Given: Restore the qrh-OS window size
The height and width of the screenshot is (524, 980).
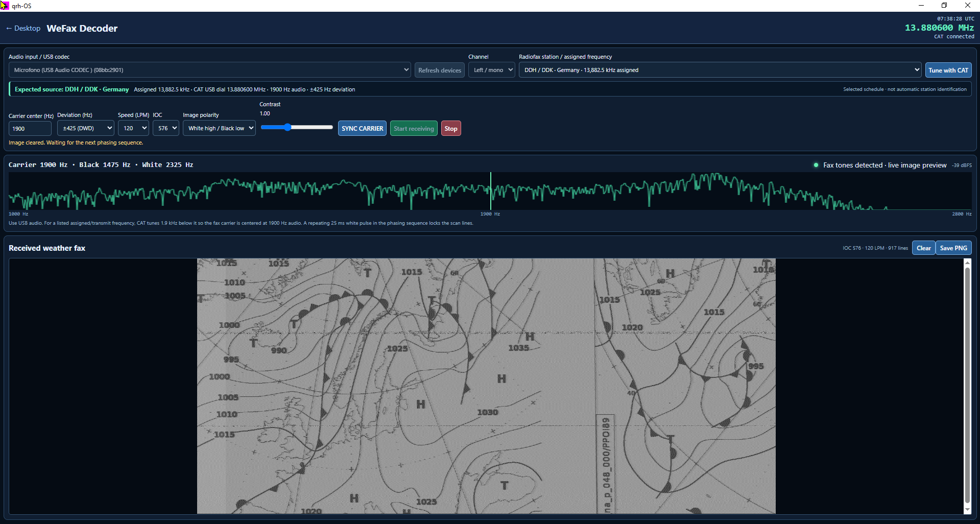Looking at the screenshot, I should click(x=944, y=6).
